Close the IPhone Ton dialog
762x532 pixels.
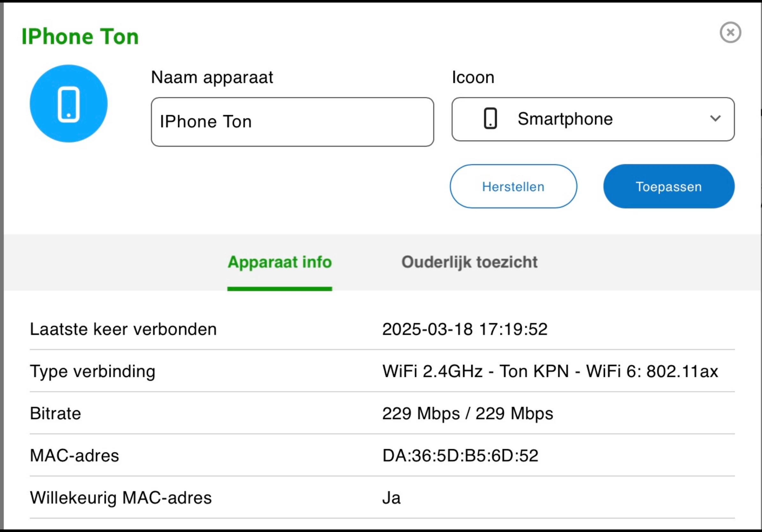pos(730,33)
